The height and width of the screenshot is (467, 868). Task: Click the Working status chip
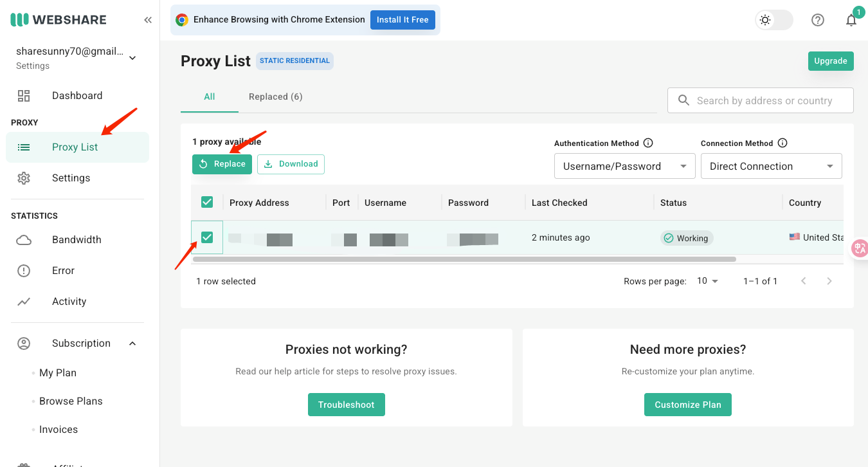pyautogui.click(x=687, y=238)
